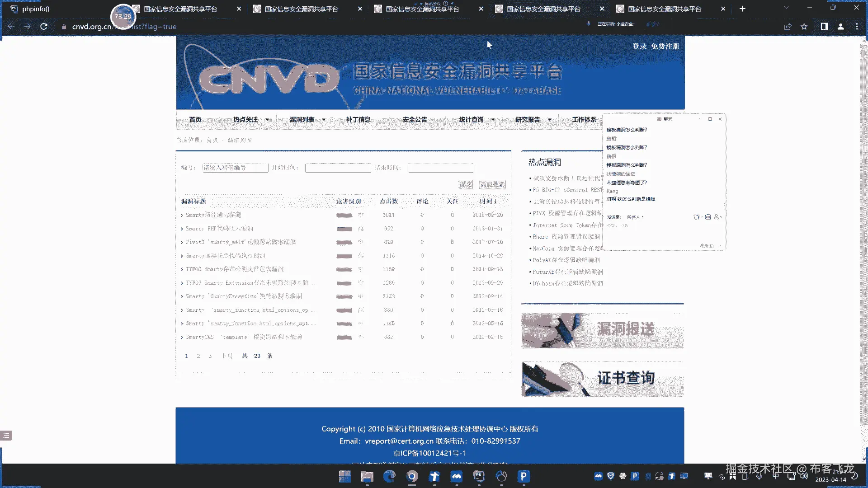Image resolution: width=868 pixels, height=488 pixels.
Task: Click the 登录 link in header
Action: point(639,47)
